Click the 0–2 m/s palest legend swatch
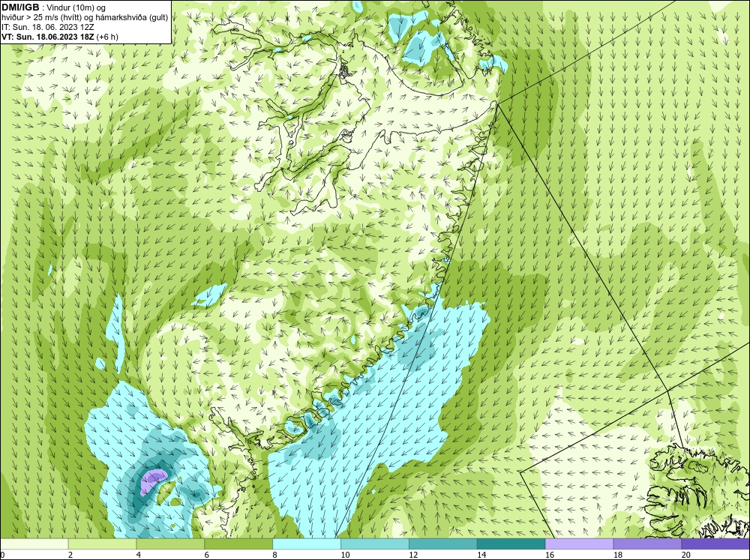 coord(34,544)
